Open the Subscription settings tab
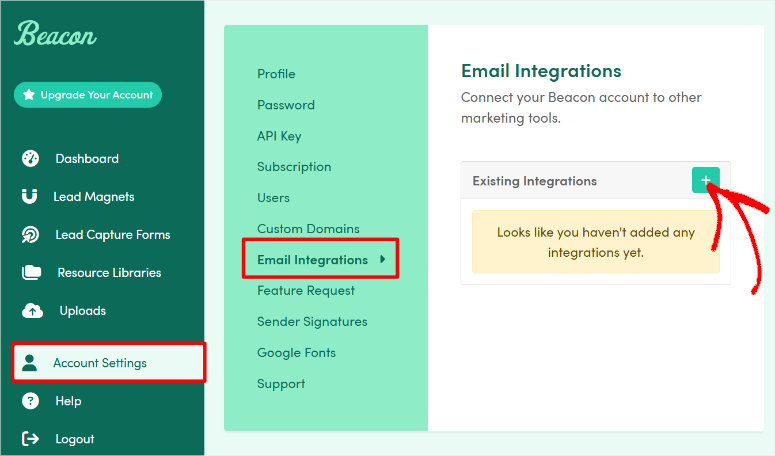The image size is (775, 456). click(294, 167)
